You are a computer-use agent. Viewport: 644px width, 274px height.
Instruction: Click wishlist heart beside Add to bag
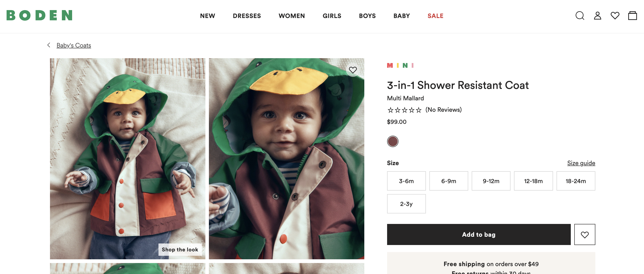(585, 234)
